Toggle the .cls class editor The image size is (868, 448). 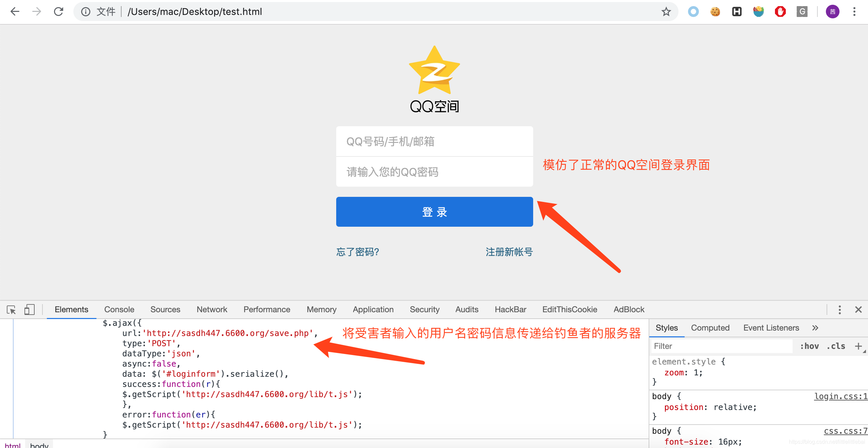836,346
